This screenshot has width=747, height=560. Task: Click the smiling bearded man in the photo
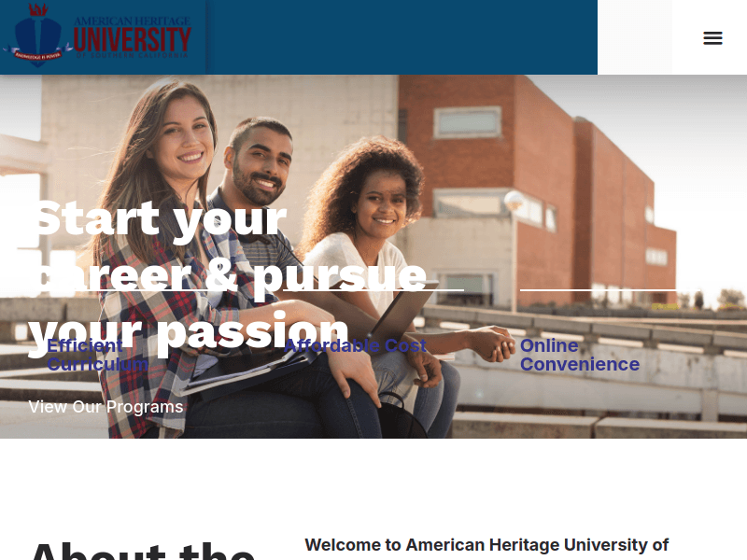(x=260, y=161)
